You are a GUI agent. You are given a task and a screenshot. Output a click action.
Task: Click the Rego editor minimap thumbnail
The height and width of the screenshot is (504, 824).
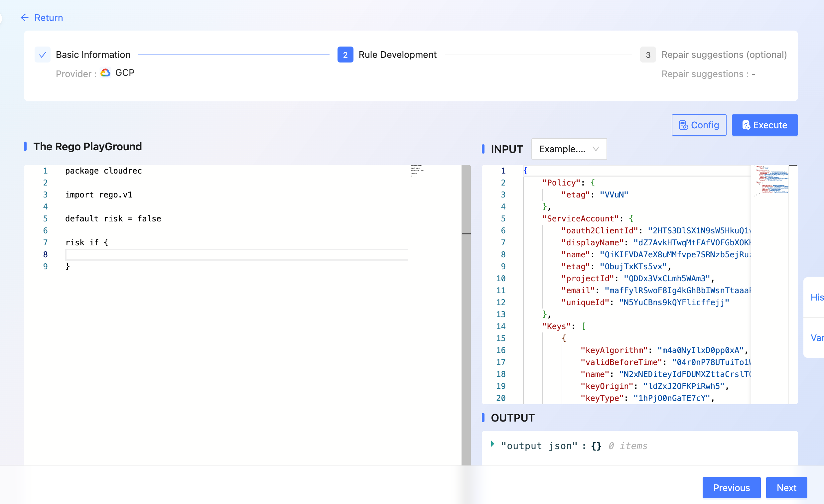click(x=418, y=171)
